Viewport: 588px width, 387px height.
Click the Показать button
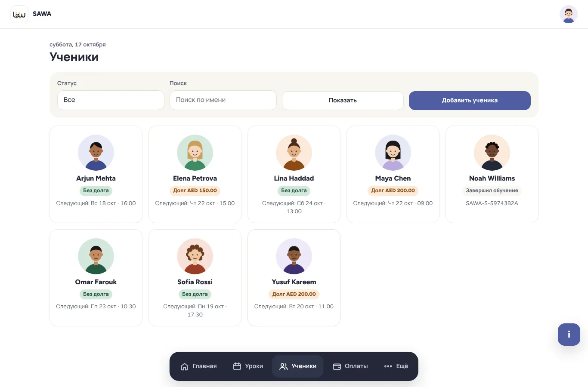point(343,101)
